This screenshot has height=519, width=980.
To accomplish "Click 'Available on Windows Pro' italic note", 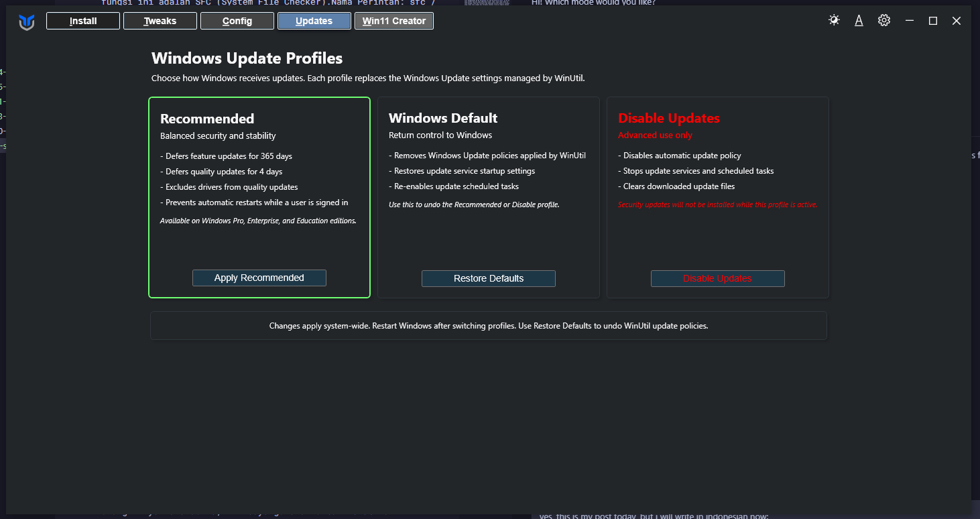I will pyautogui.click(x=258, y=221).
